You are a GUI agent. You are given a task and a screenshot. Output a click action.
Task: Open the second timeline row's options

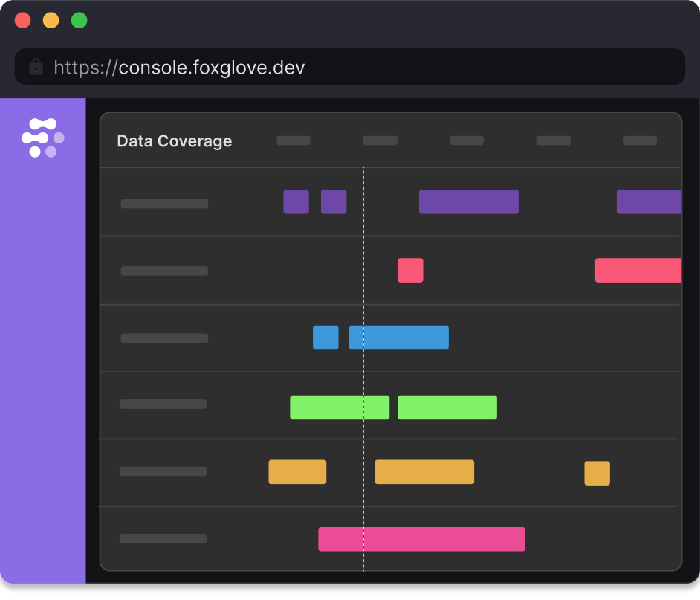[x=163, y=271]
